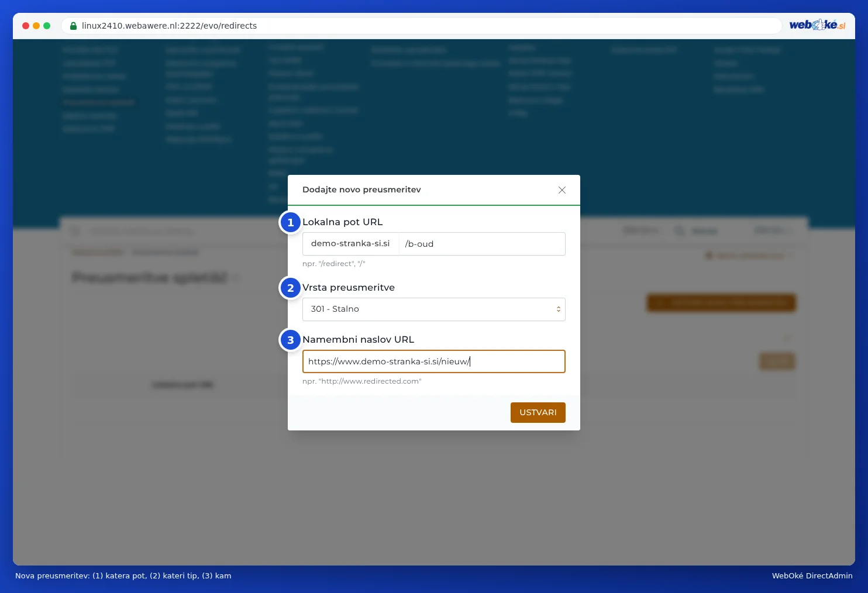Click the Lokalna pot URL label
This screenshot has width=868, height=593.
(342, 222)
